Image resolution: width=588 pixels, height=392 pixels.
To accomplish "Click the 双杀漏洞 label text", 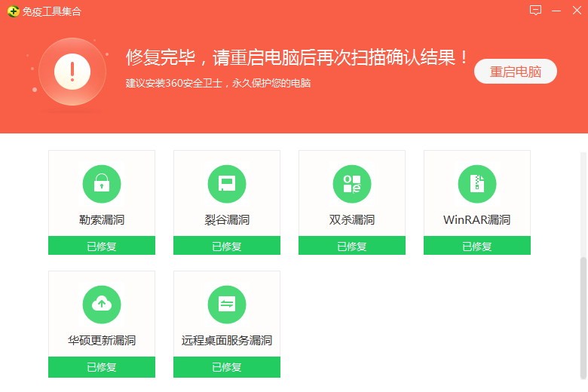I will pos(352,220).
